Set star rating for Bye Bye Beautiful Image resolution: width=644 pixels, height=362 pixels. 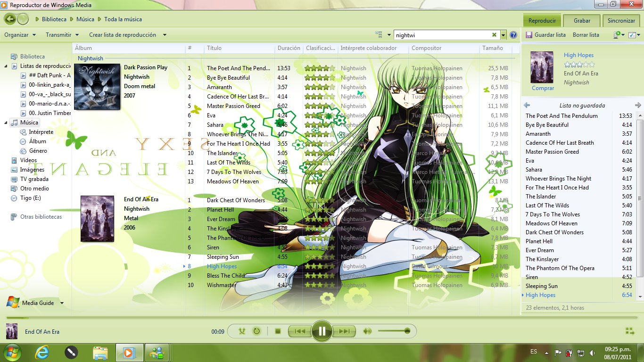coord(320,78)
